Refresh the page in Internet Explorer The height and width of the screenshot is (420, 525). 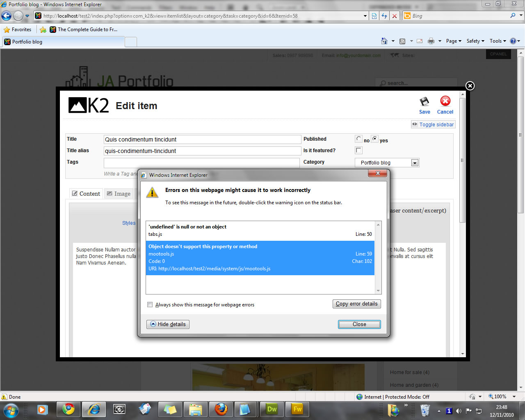click(384, 16)
